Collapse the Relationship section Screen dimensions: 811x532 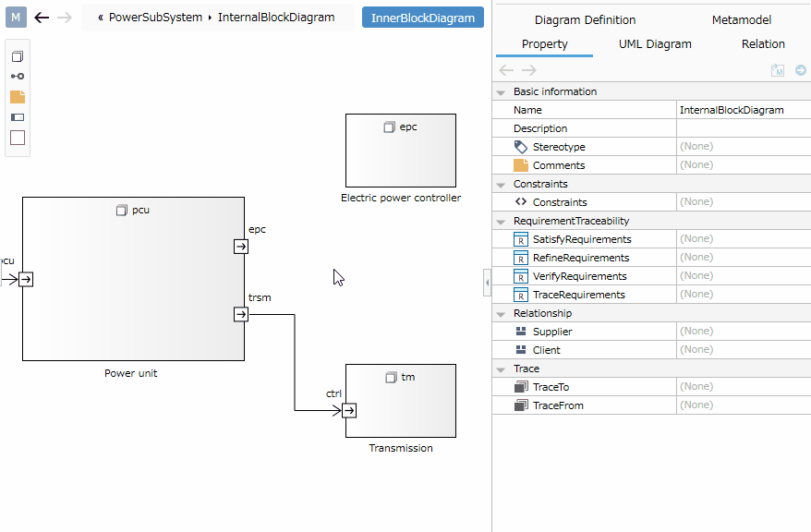[501, 314]
